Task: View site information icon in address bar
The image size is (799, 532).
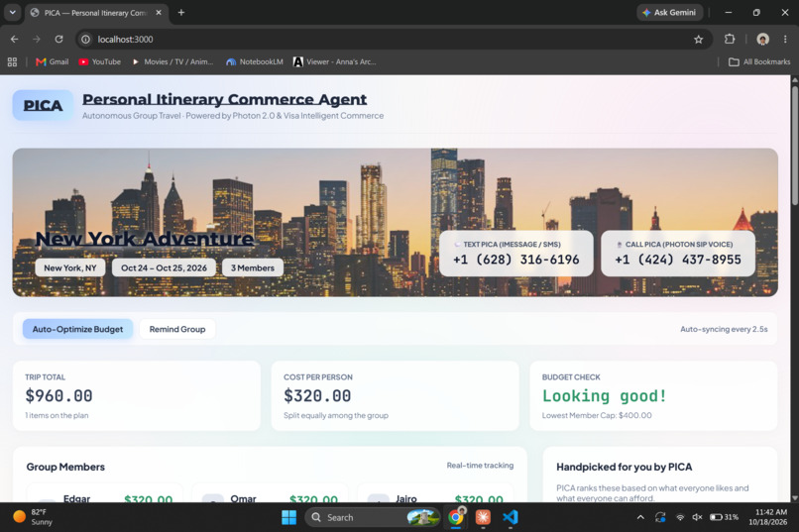Action: [x=86, y=40]
